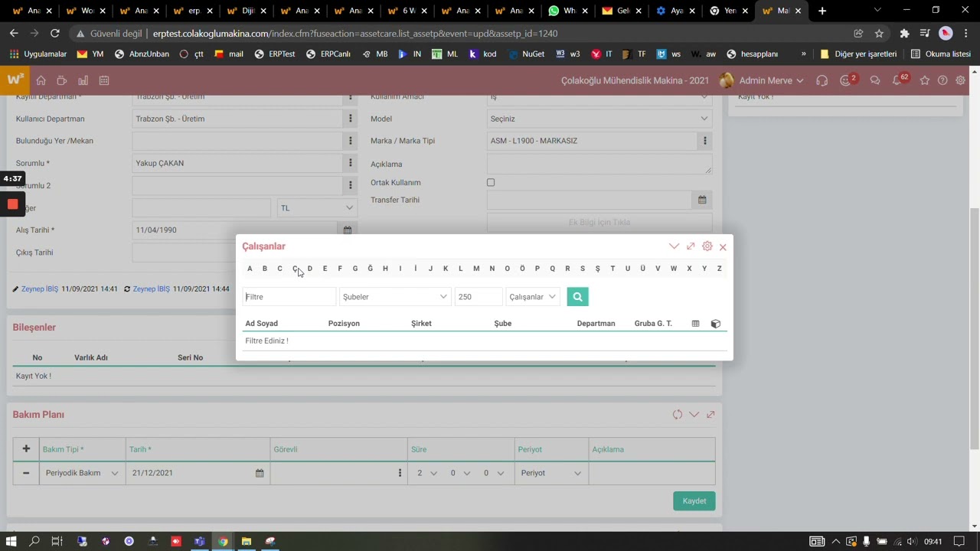Open the Admin Merve user menu
The width and height of the screenshot is (980, 551).
tap(762, 80)
